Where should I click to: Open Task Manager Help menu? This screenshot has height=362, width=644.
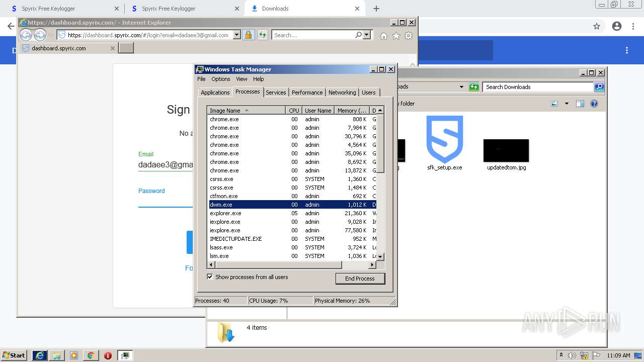coord(259,79)
